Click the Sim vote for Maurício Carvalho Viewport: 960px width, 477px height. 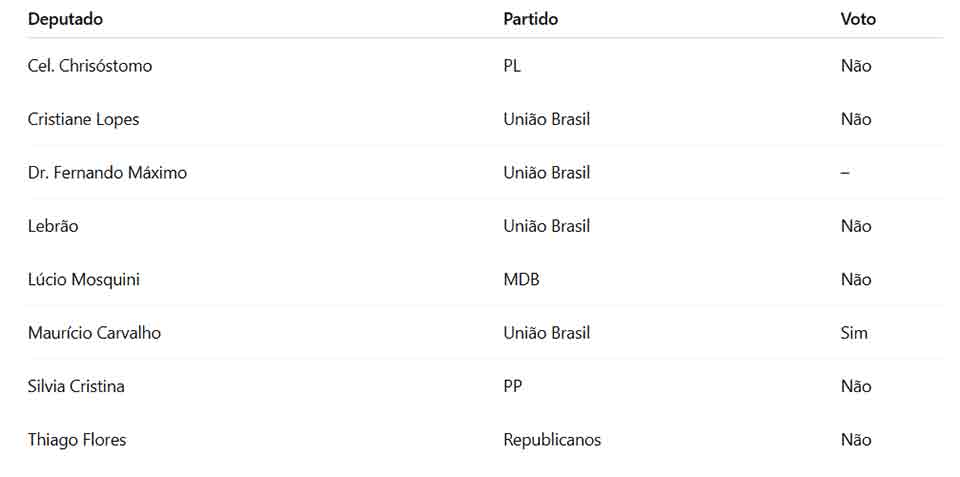pos(854,333)
